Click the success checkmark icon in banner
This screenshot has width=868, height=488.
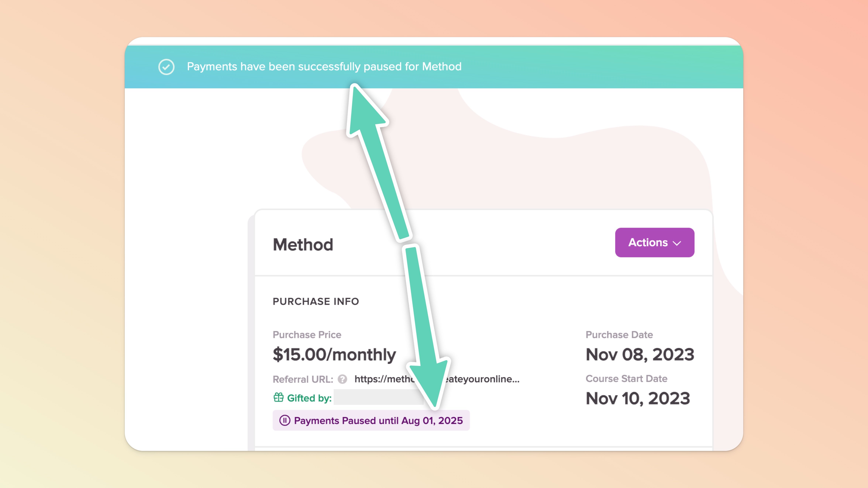pyautogui.click(x=166, y=67)
